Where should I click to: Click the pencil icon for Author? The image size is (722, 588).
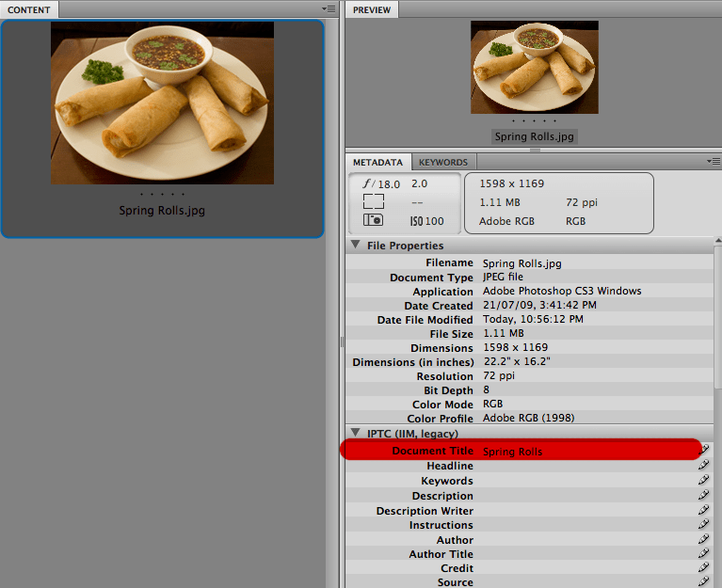(x=703, y=539)
